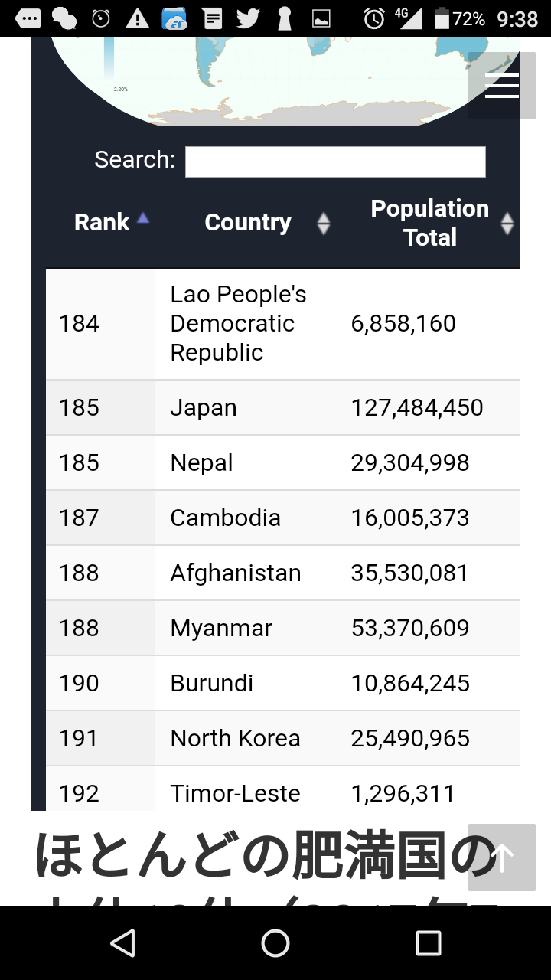Sort table by Rank arrow
The height and width of the screenshot is (980, 551).
[x=142, y=220]
